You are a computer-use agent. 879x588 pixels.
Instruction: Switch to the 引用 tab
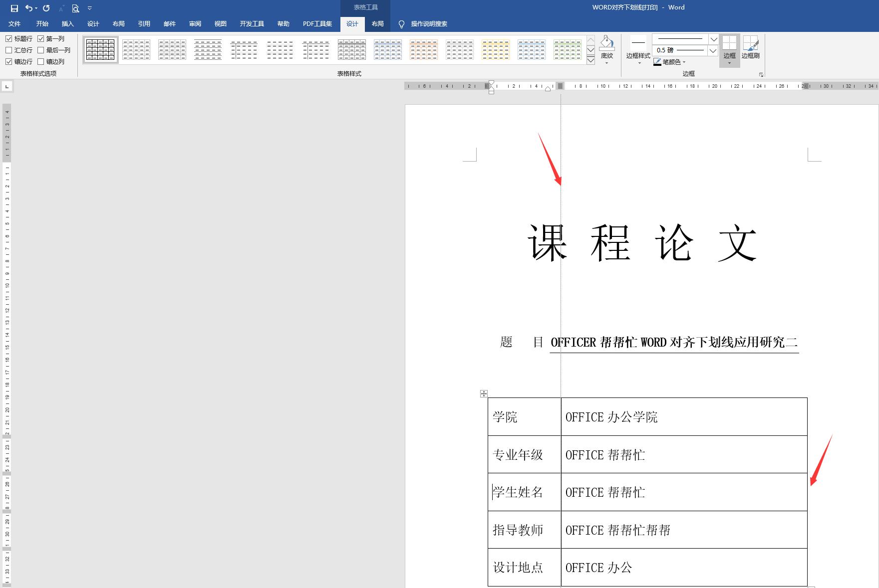click(144, 24)
